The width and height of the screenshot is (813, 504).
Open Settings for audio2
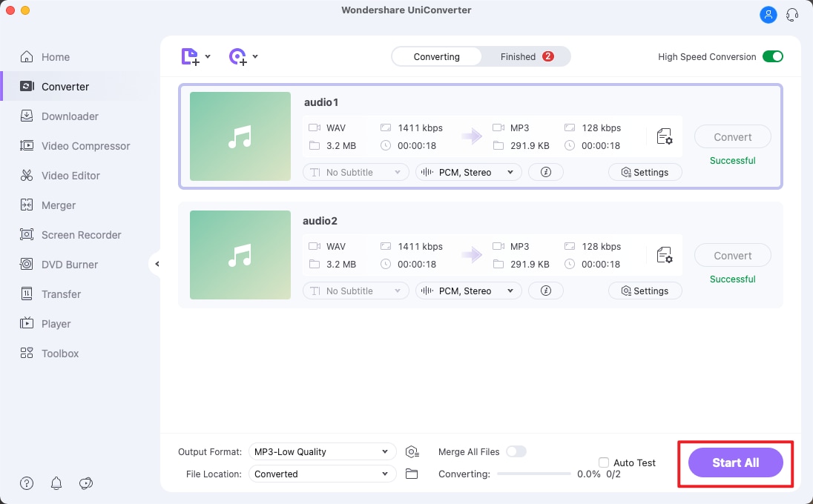(x=645, y=291)
